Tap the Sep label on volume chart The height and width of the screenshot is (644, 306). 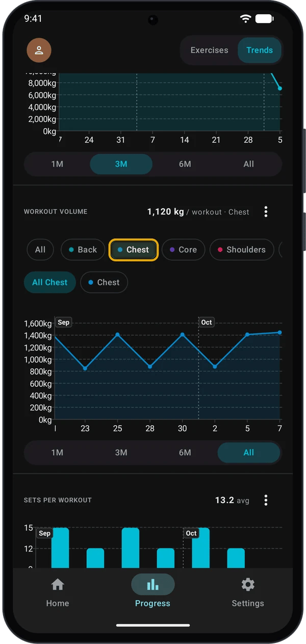click(x=63, y=323)
